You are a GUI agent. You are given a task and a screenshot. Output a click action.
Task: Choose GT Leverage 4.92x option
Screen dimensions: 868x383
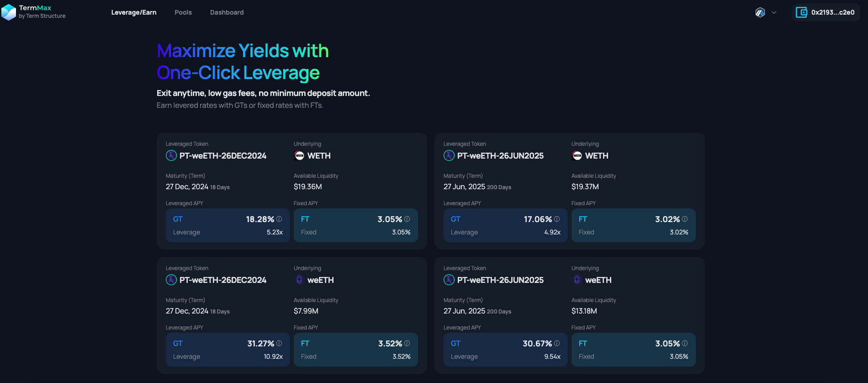click(505, 225)
